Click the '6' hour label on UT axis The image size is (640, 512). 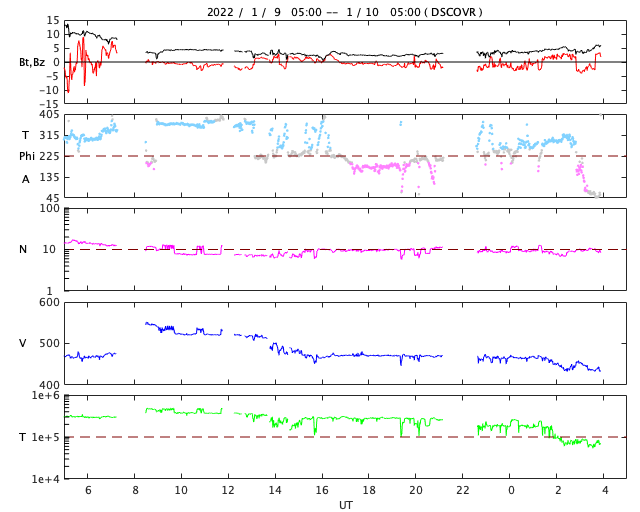pyautogui.click(x=88, y=490)
